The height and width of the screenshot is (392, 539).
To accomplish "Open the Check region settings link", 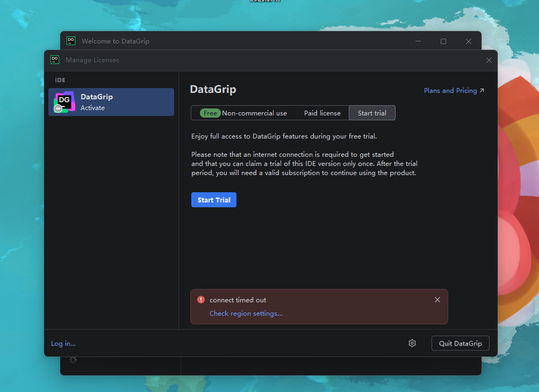I will [x=246, y=313].
